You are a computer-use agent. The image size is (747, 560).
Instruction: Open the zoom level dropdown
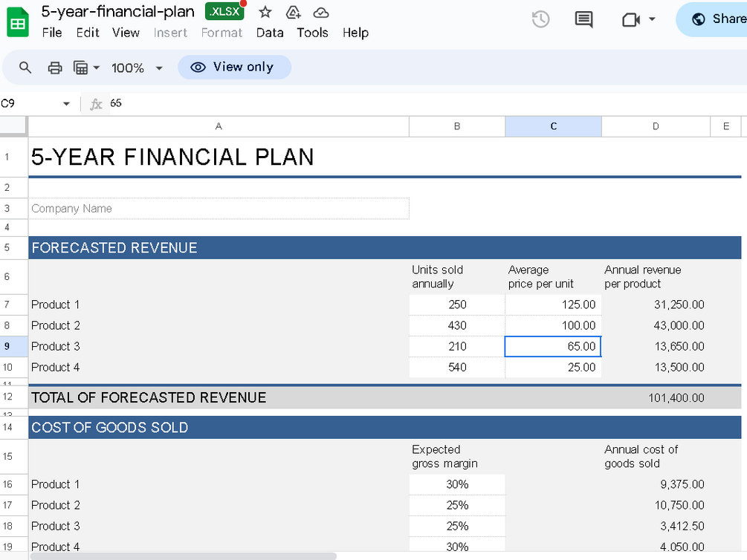click(x=136, y=67)
